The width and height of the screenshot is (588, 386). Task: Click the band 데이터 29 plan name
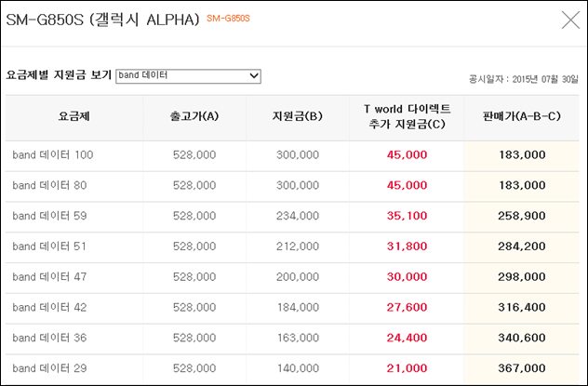49,368
